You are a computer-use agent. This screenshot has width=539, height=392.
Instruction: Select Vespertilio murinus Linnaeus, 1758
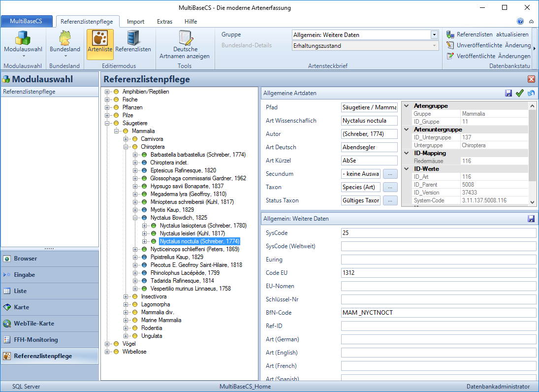pyautogui.click(x=190, y=289)
